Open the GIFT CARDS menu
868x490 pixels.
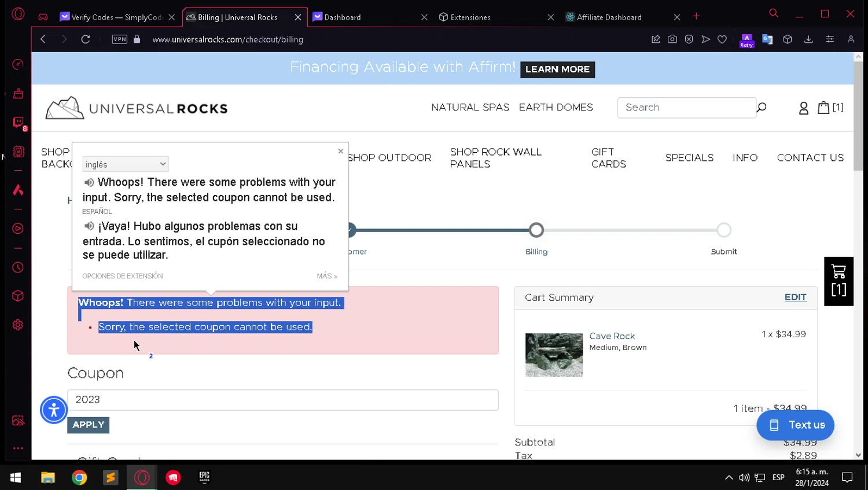tap(609, 158)
